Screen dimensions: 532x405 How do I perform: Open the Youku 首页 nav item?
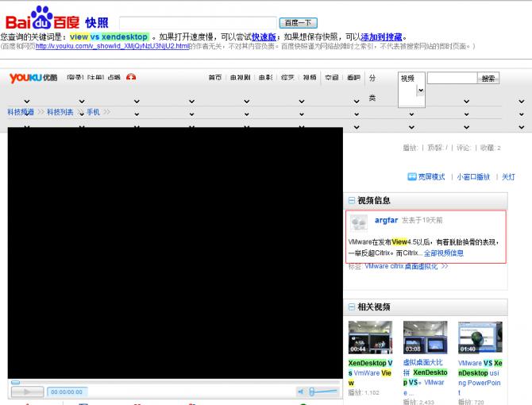pos(214,78)
